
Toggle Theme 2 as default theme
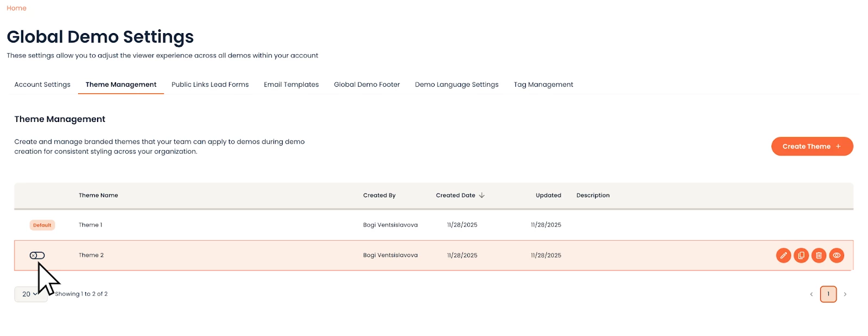[37, 255]
